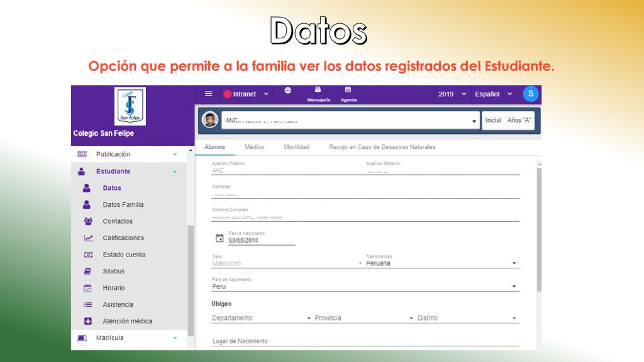644x362 pixels.
Task: Click the Colegio San Felipe title text
Action: coord(104,133)
